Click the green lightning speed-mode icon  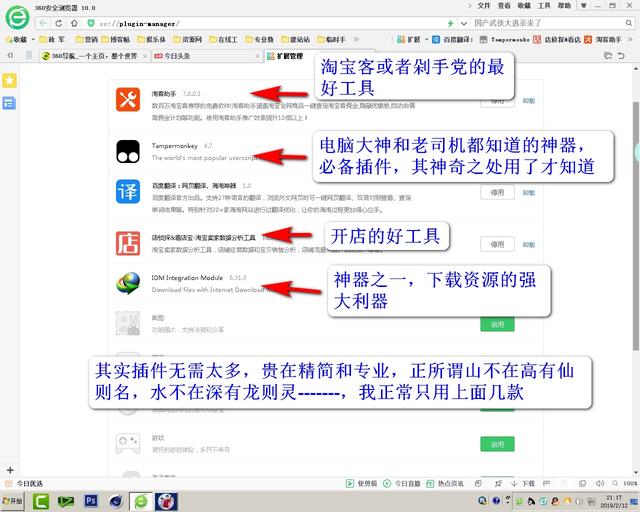[450, 23]
